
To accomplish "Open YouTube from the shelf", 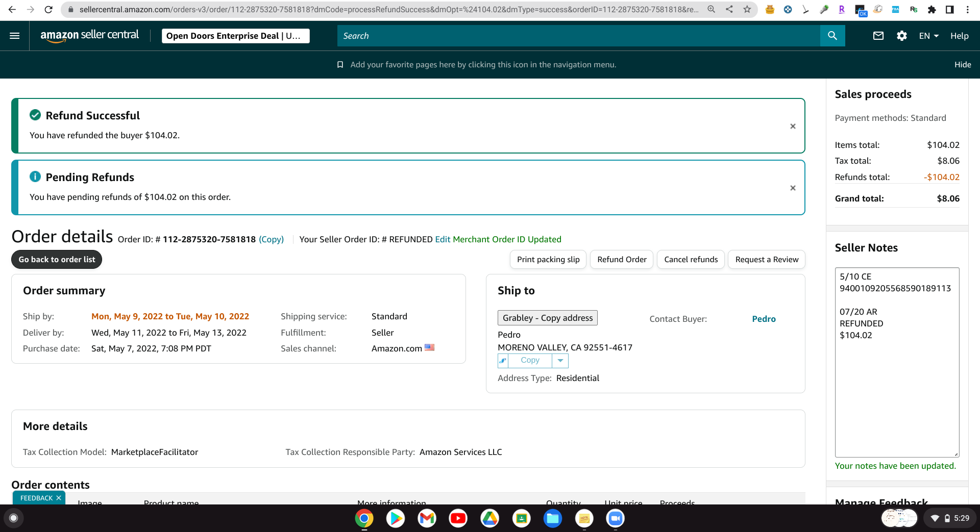I will coord(458,518).
